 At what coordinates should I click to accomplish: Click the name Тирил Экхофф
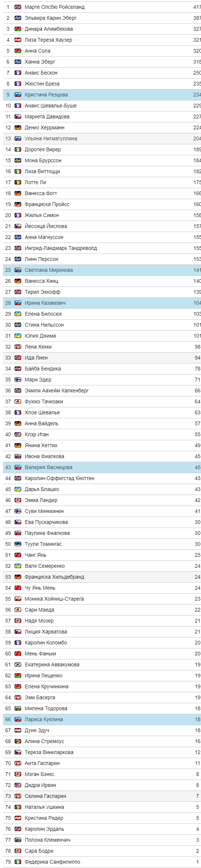(43, 292)
